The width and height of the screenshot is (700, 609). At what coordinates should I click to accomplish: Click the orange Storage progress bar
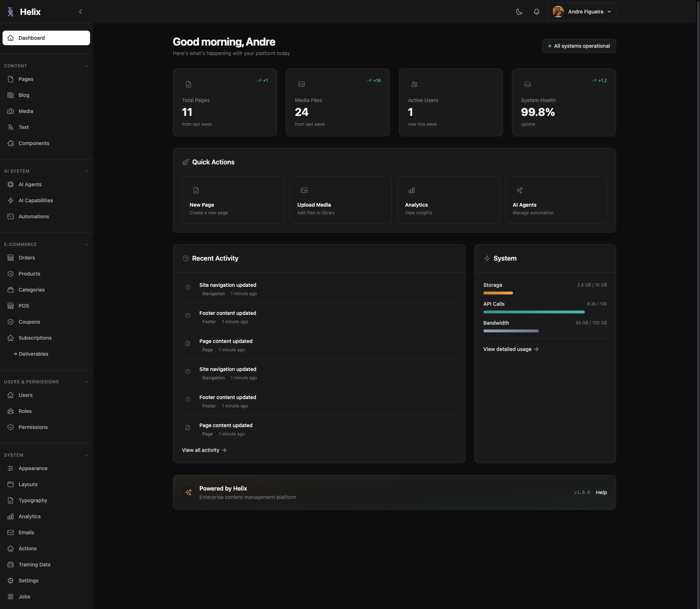tap(498, 293)
